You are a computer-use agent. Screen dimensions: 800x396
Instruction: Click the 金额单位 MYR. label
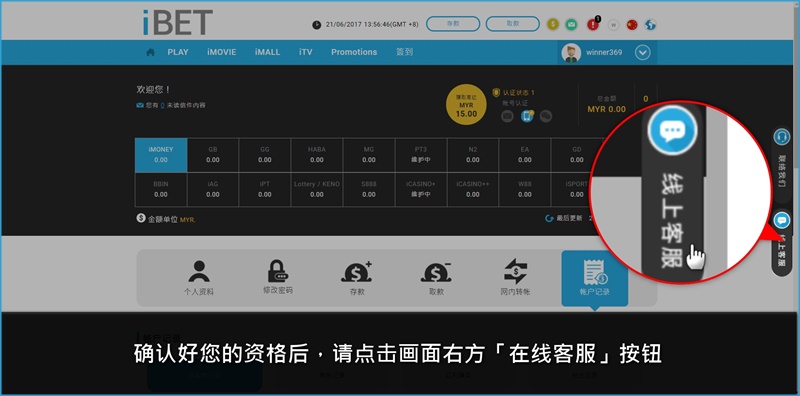172,219
